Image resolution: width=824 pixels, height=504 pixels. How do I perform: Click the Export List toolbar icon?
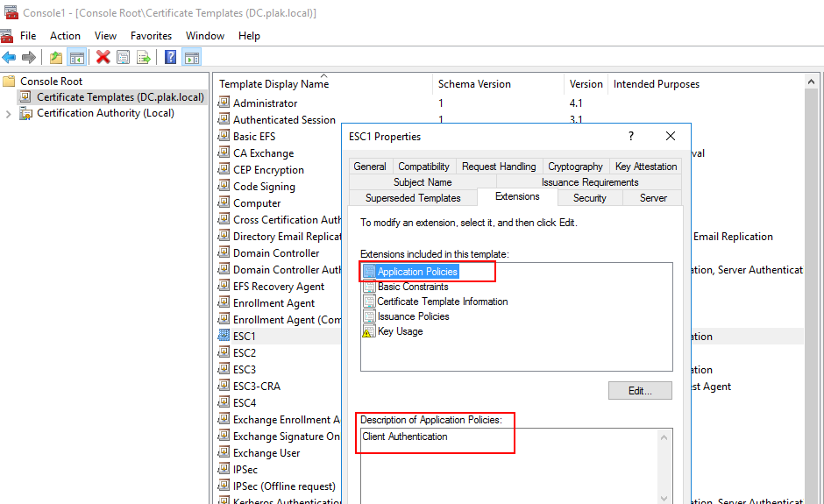(x=144, y=58)
